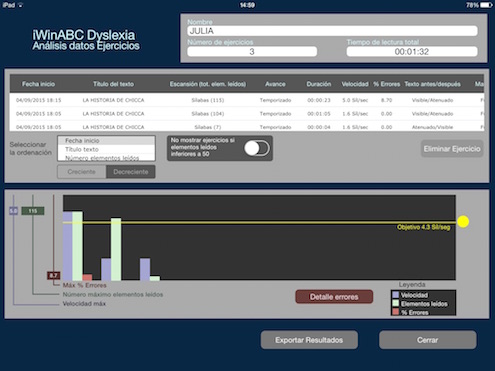This screenshot has width=495, height=371.
Task: Switch sorting to Creciente
Action: click(82, 172)
